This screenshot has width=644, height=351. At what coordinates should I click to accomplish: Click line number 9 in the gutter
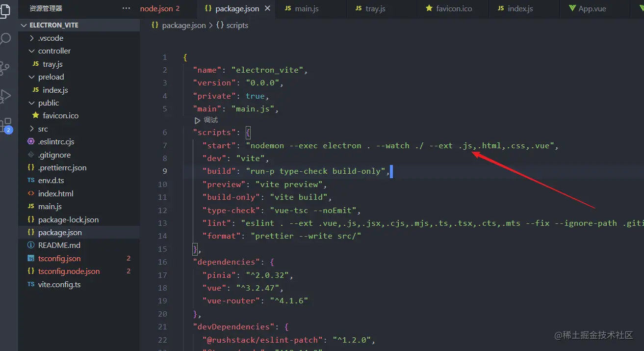coord(164,171)
